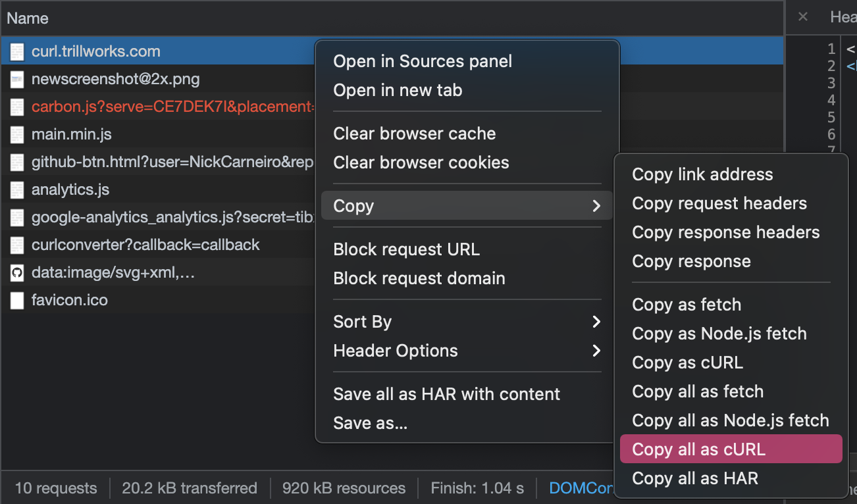Expand the Sort By submenu arrow

pos(596,322)
